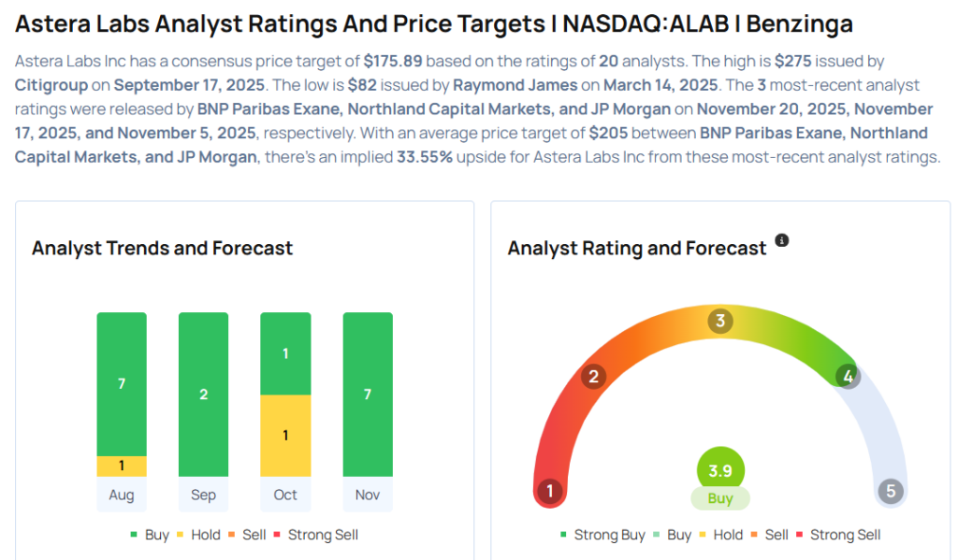Click the September Buy bar
Viewport: 958px width, 560px height.
(203, 394)
